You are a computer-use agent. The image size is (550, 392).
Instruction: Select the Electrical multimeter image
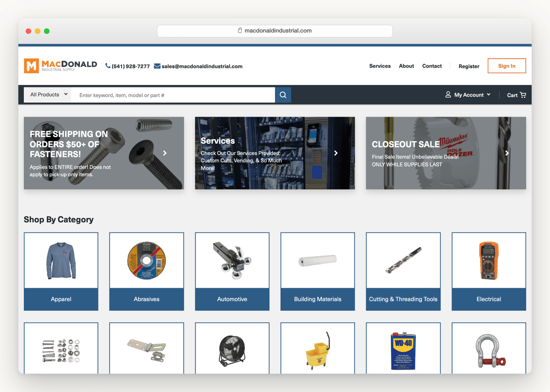tap(489, 260)
